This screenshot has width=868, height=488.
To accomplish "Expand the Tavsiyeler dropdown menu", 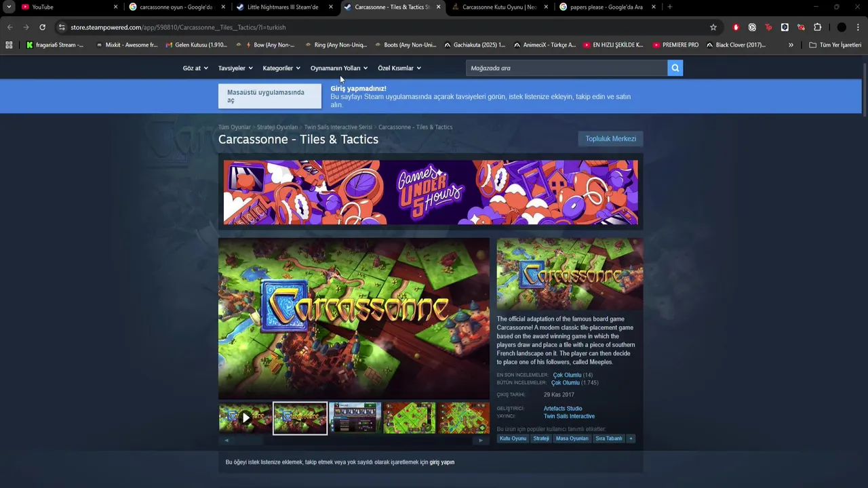I will pyautogui.click(x=235, y=68).
